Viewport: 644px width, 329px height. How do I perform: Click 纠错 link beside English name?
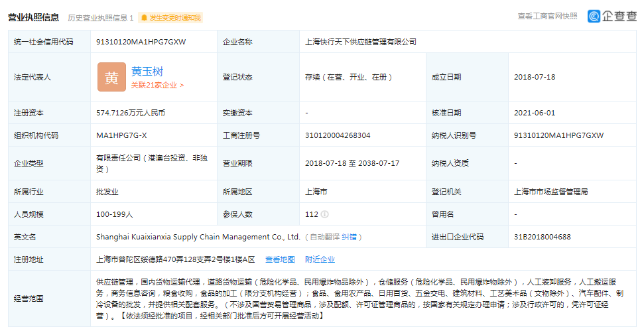[349, 237]
